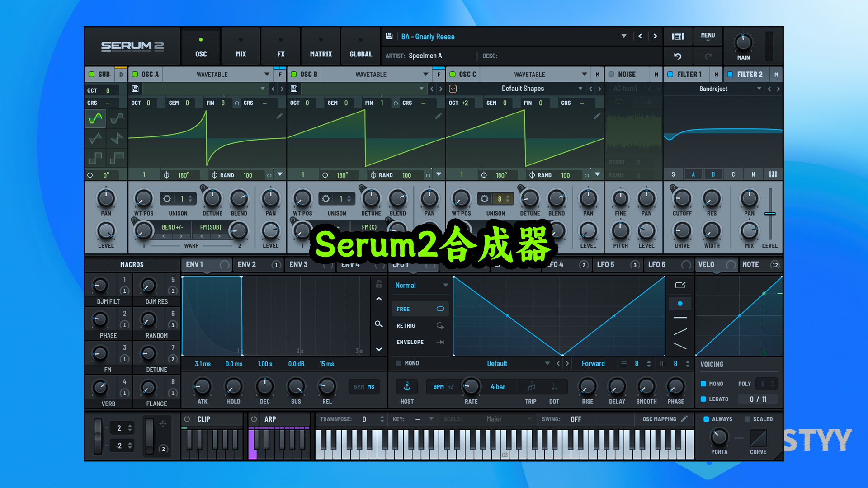Toggle MONO mode for LFO 1

point(399,363)
